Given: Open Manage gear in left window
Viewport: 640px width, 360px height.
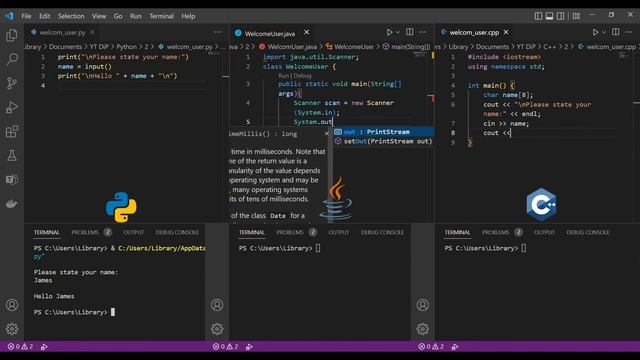Looking at the screenshot, I should click(x=12, y=329).
